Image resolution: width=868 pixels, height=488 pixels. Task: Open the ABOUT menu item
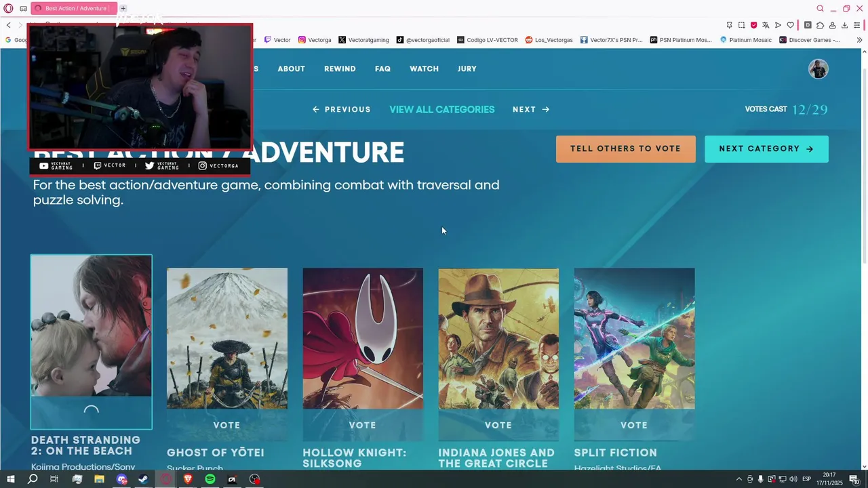click(291, 69)
